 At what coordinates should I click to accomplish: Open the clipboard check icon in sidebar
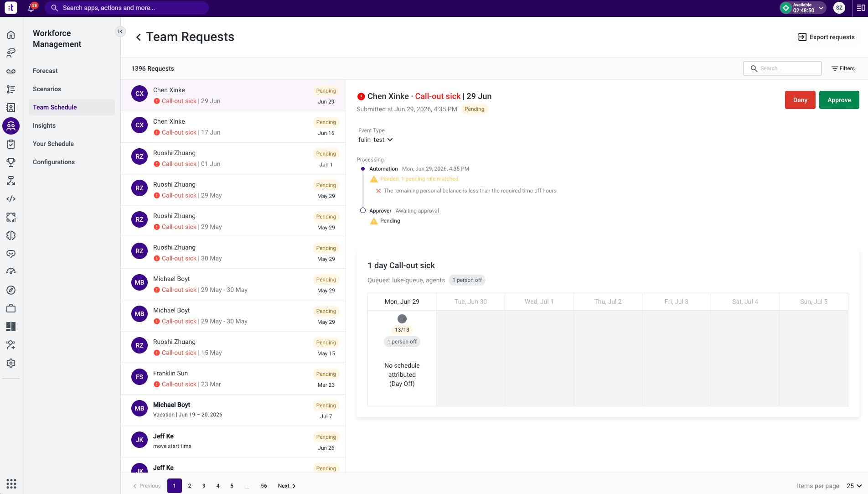point(11,144)
